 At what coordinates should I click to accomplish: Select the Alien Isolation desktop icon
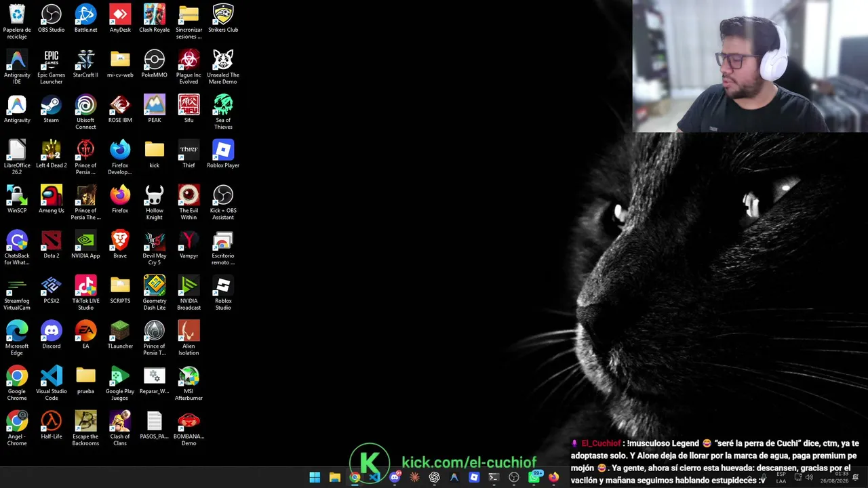[x=189, y=338]
